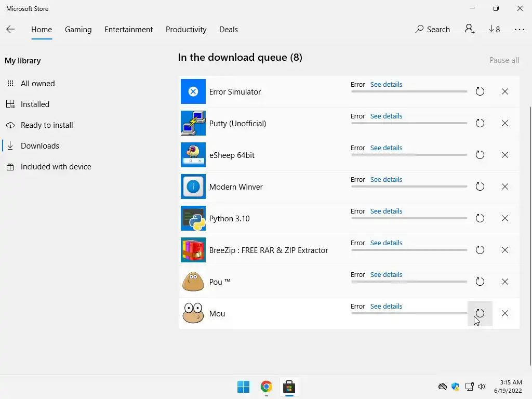Switch to the Home tab
This screenshot has height=399, width=532.
coord(42,30)
